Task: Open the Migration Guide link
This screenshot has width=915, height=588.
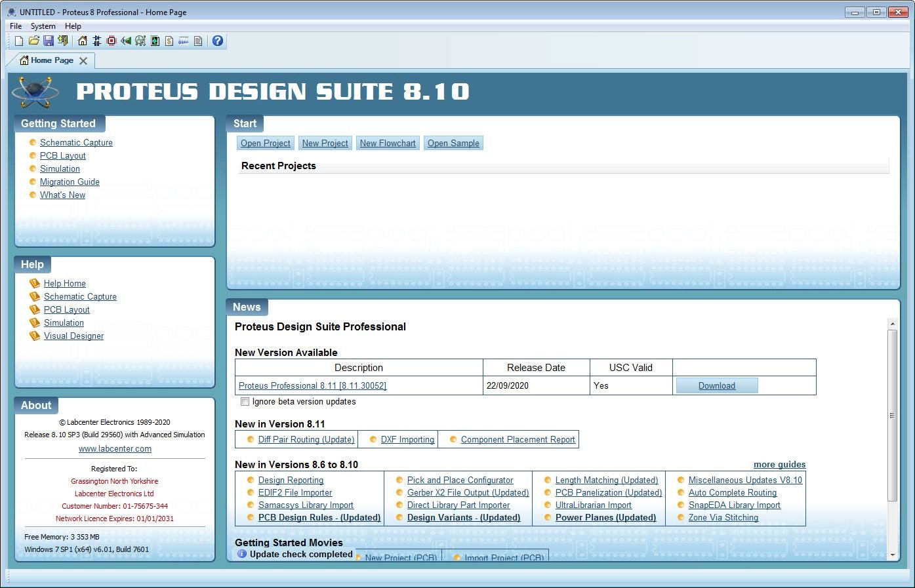Action: 70,182
